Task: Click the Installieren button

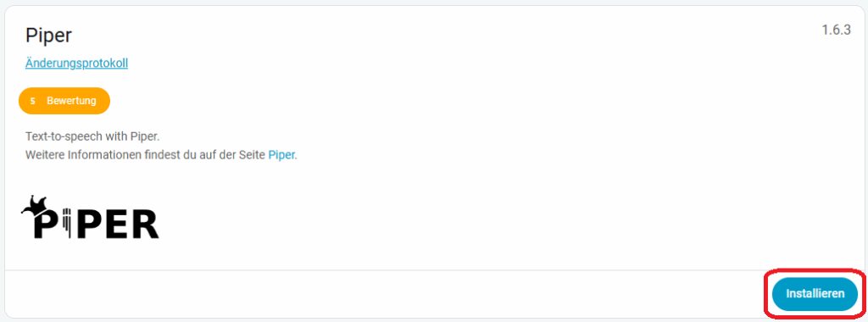Action: point(815,294)
